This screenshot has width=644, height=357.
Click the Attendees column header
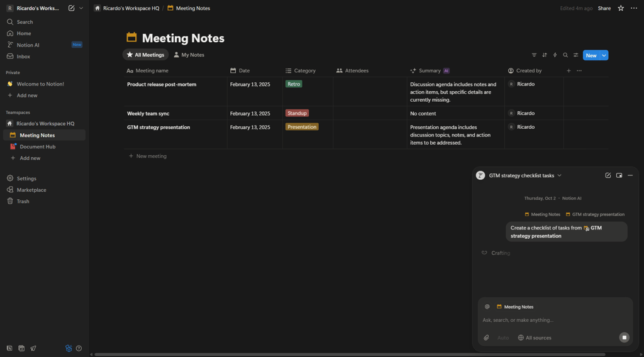point(370,70)
